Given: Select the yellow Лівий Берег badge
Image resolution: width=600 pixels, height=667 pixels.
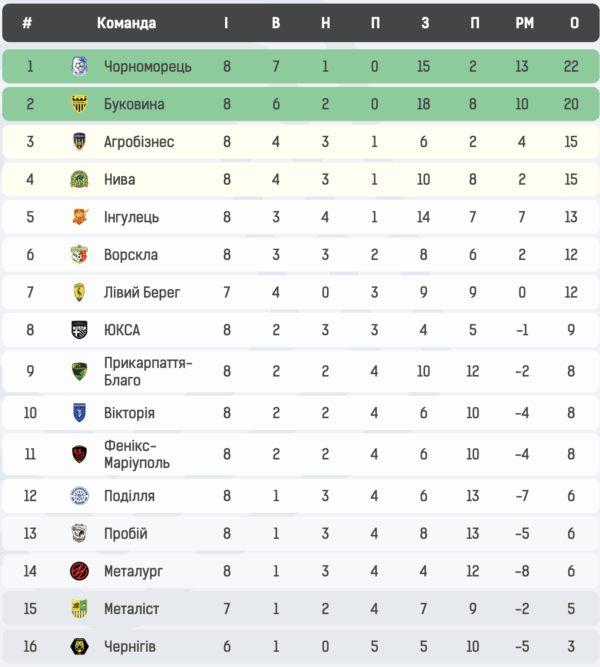Looking at the screenshot, I should tap(80, 292).
